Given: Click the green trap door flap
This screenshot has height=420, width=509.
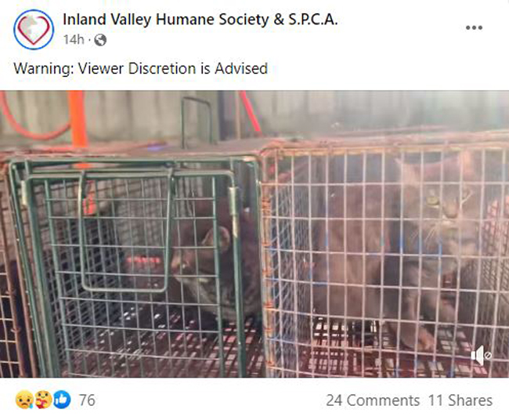Looking at the screenshot, I should pyautogui.click(x=125, y=230).
